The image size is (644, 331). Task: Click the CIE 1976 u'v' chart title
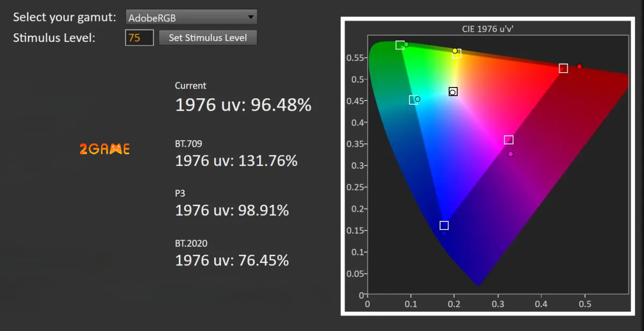coord(487,29)
